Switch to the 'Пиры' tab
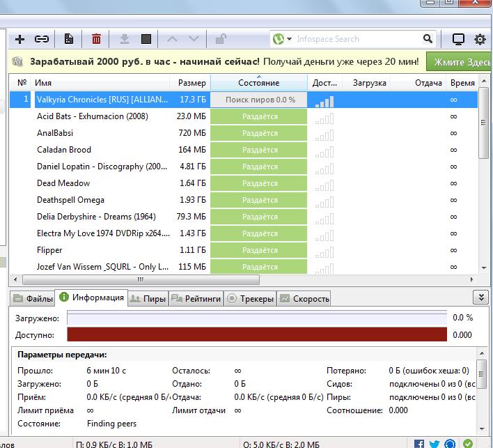 pos(148,299)
